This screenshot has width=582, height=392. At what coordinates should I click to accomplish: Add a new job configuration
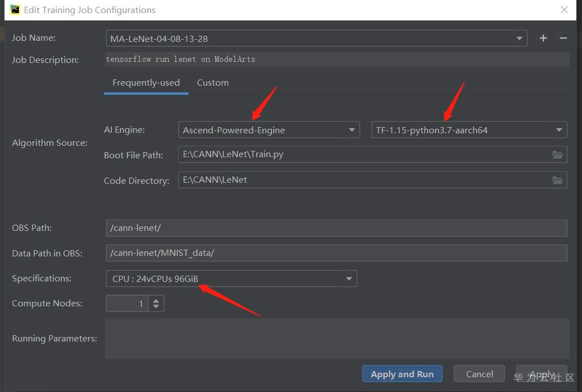coord(543,38)
